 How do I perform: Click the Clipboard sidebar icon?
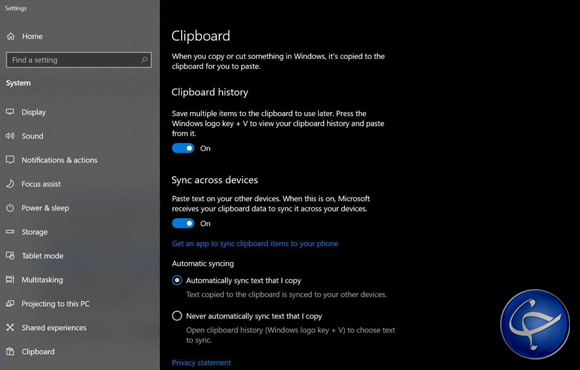point(10,352)
